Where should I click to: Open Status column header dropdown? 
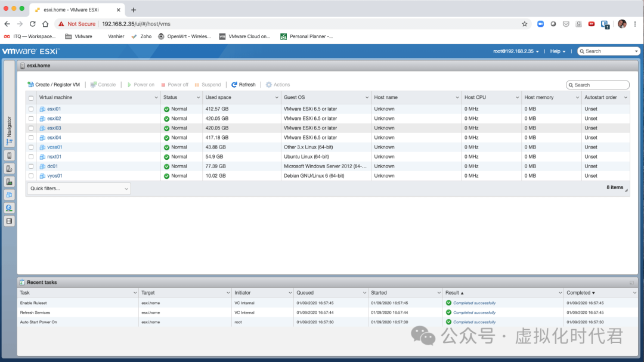(198, 98)
